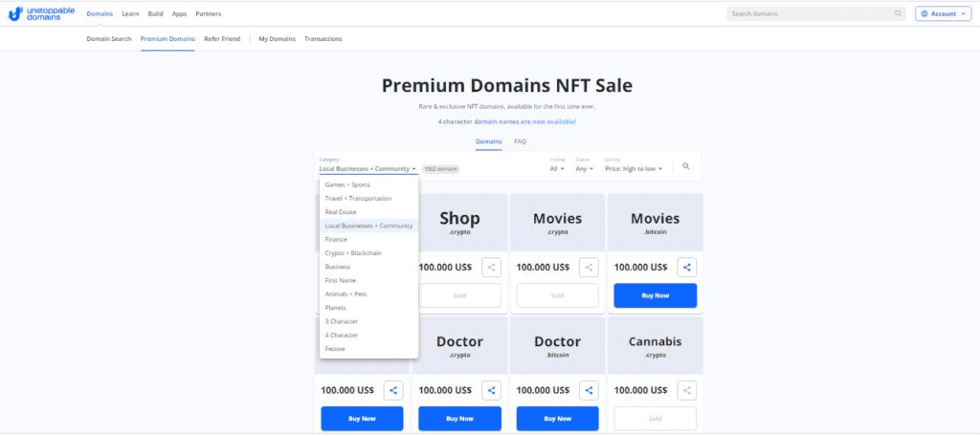Viewport: 980px width, 436px height.
Task: Select 4 Character category
Action: pyautogui.click(x=368, y=335)
